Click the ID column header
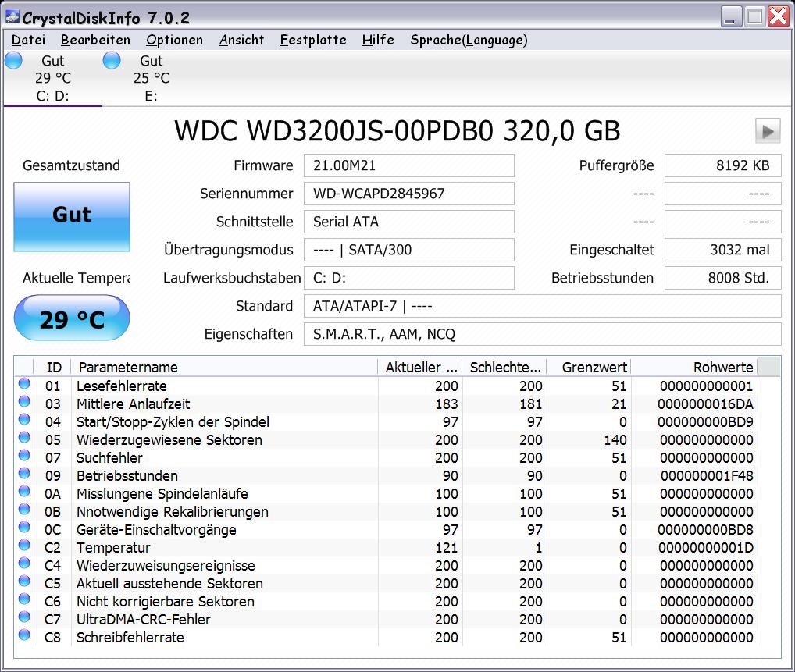795x672 pixels. pos(52,367)
